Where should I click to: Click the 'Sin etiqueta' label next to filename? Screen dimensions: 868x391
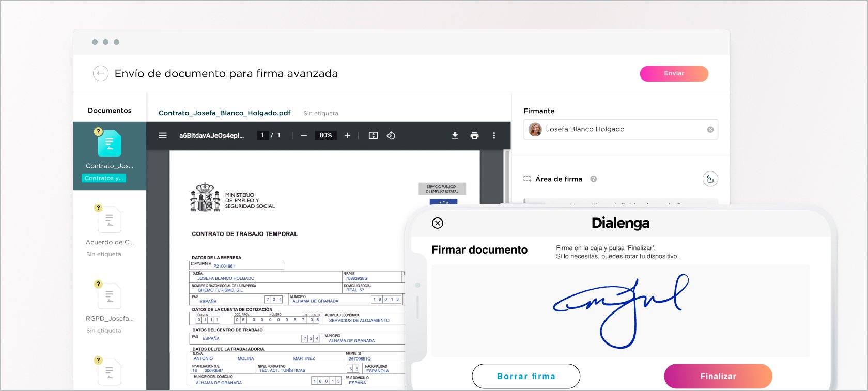click(321, 113)
